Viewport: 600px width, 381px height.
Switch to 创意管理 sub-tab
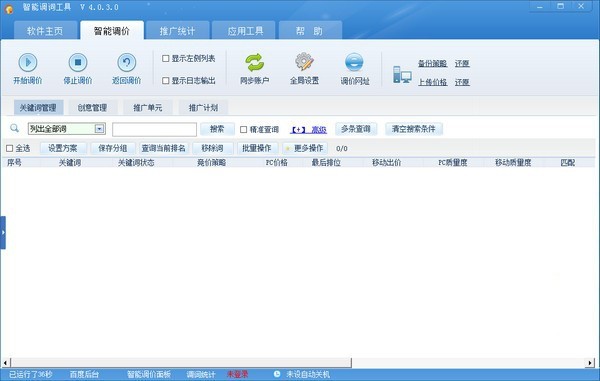coord(92,108)
